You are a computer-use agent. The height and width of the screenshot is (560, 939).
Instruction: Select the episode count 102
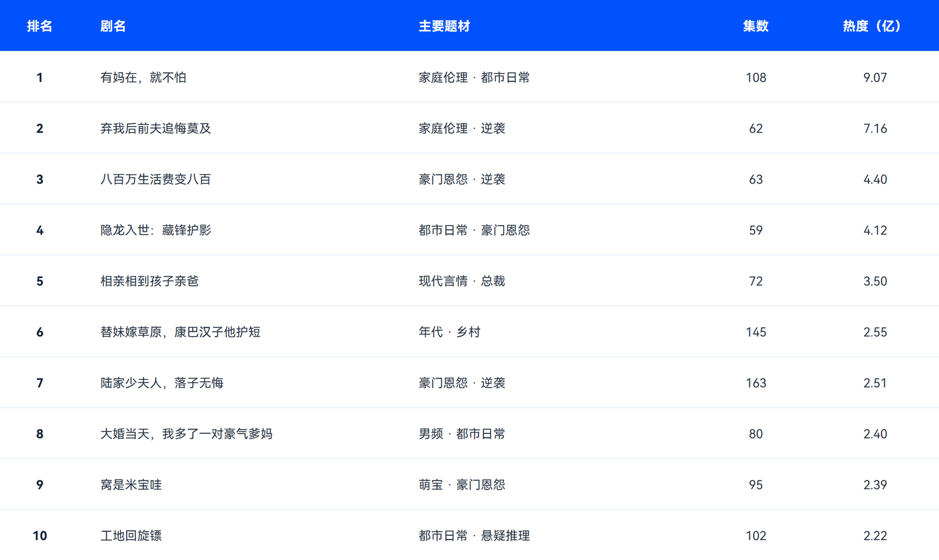[x=756, y=536]
